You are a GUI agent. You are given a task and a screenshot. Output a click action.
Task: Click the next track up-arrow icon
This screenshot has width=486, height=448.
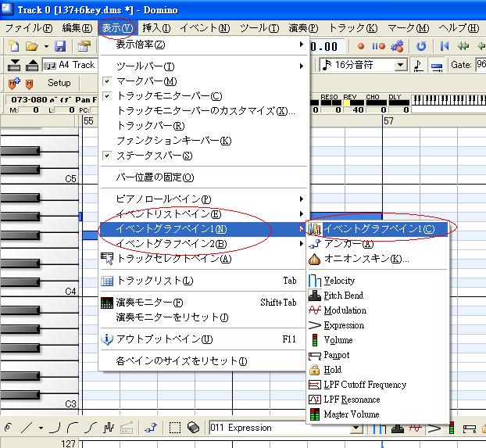[x=32, y=65]
